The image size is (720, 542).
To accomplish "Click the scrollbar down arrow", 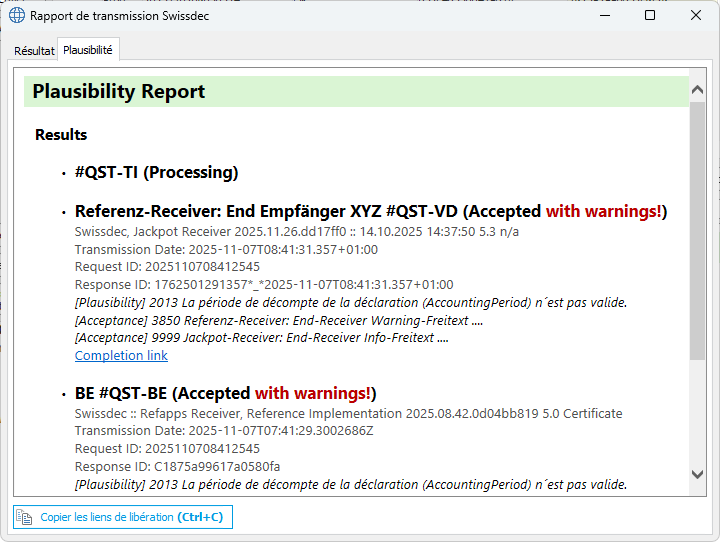I will tap(697, 474).
